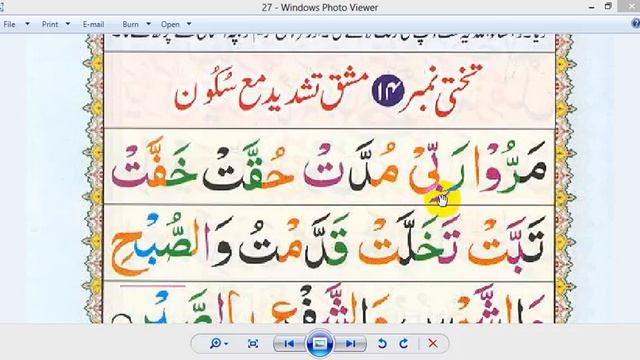Open the Burn menu
The image size is (640, 360).
(131, 24)
